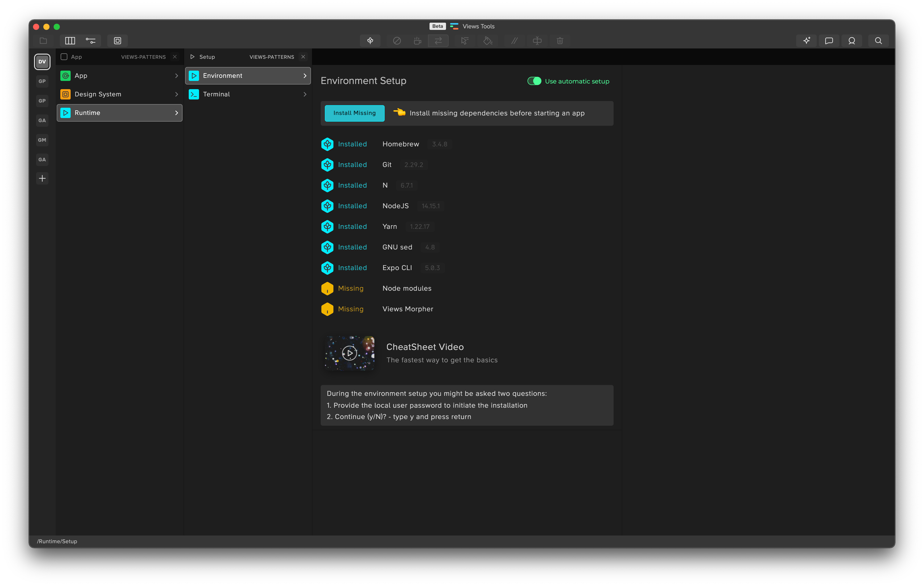924x586 pixels.
Task: Click the sparkle AI icon in toolbar
Action: (x=806, y=41)
